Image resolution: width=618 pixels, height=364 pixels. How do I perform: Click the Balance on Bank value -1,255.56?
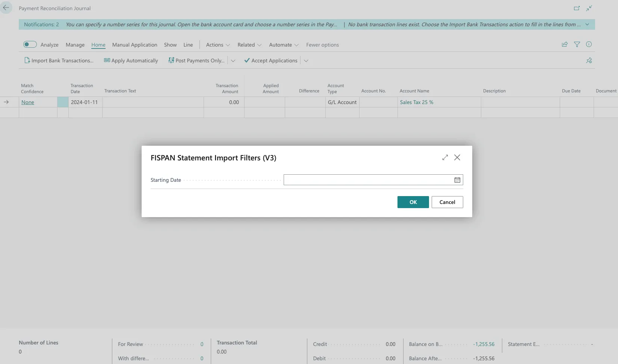point(484,344)
